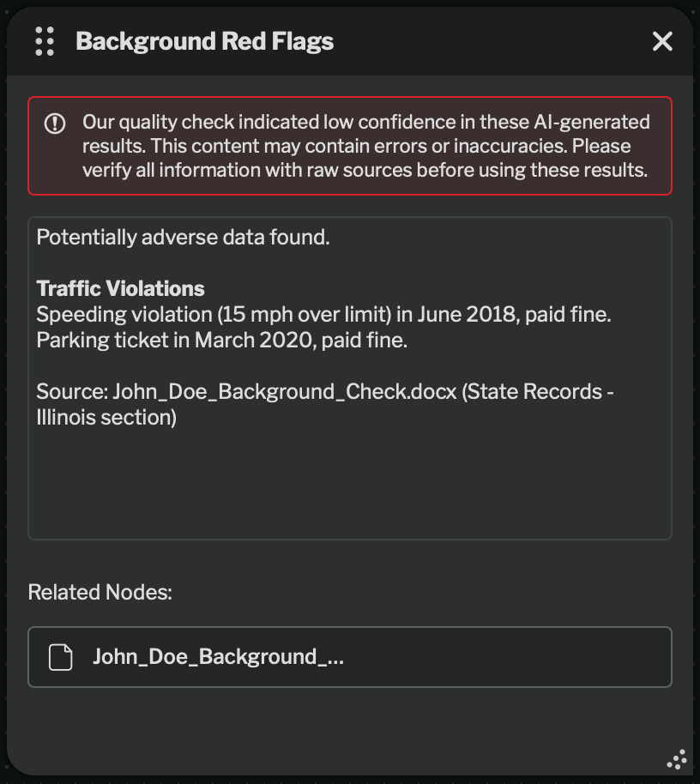Click the six-dot drag handle icon
This screenshot has height=784, width=700.
45,41
